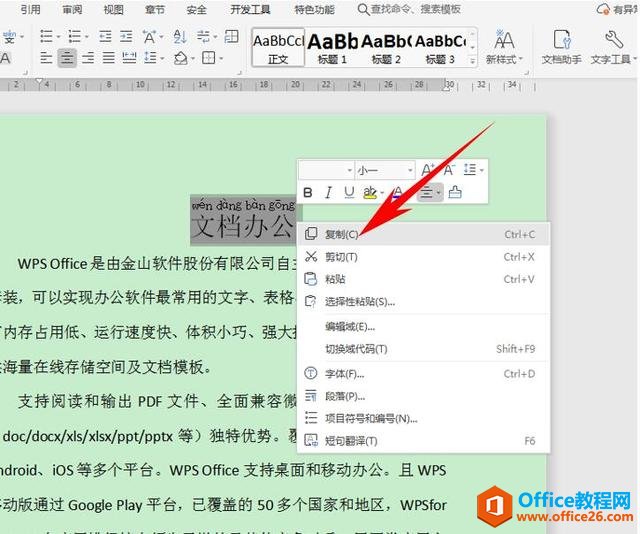Viewport: 640px width, 534px height.
Task: Switch to the 开发工具 ribbon tab
Action: [x=250, y=9]
